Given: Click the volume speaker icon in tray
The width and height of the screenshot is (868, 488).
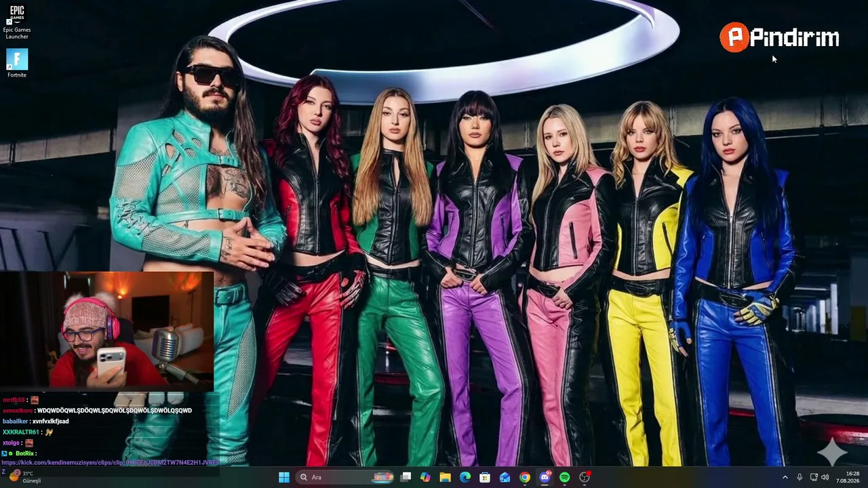Looking at the screenshot, I should pos(825,477).
